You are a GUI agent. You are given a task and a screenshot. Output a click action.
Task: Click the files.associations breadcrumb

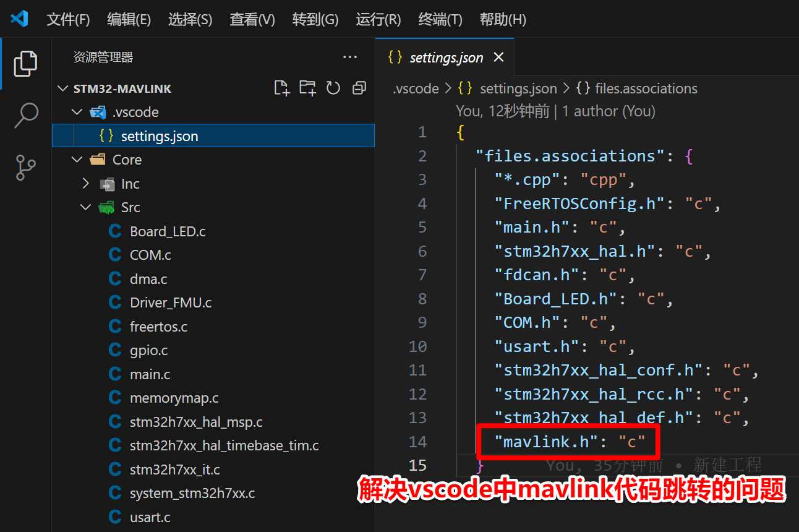tap(646, 88)
